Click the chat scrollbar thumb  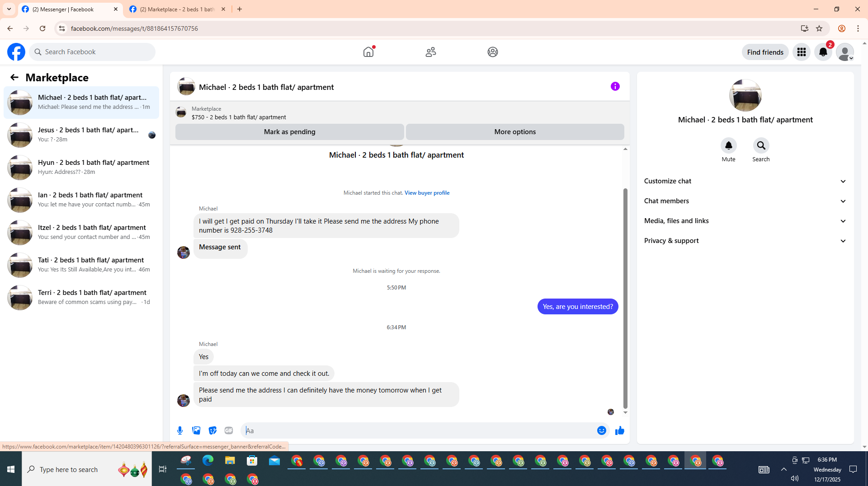tap(625, 298)
